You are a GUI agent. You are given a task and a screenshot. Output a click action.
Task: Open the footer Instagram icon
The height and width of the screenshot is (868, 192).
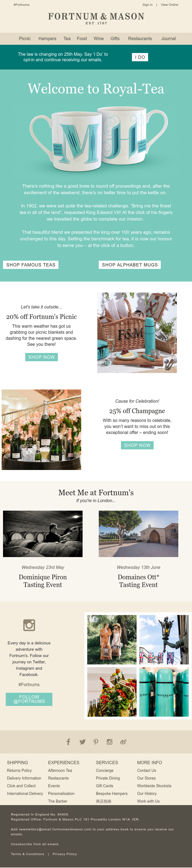(109, 742)
